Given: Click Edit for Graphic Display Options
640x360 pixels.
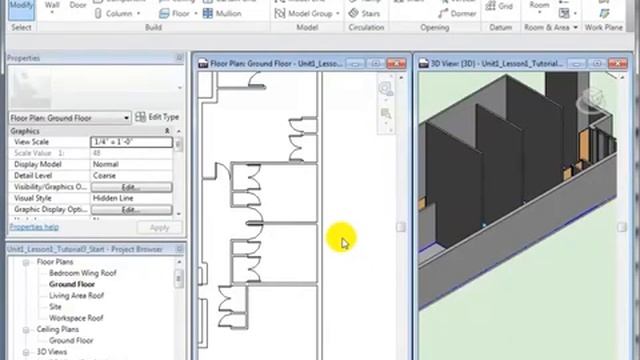Looking at the screenshot, I should pos(131,209).
